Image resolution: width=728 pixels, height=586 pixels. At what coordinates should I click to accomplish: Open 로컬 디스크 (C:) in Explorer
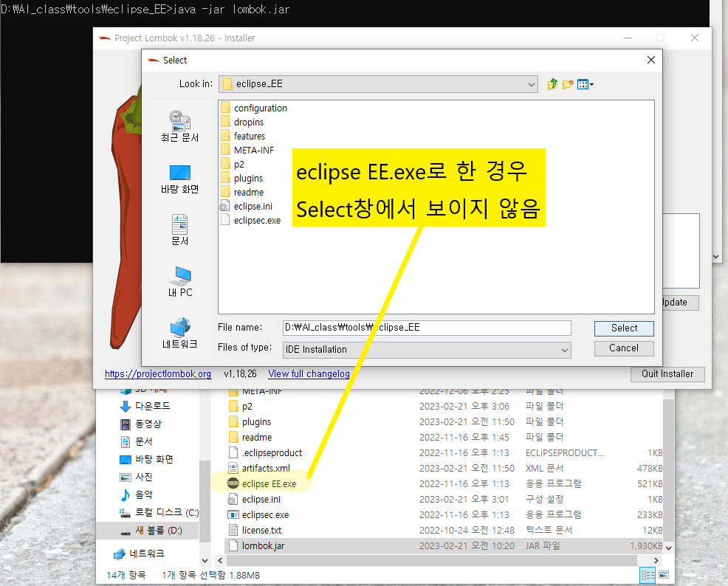coord(159,512)
